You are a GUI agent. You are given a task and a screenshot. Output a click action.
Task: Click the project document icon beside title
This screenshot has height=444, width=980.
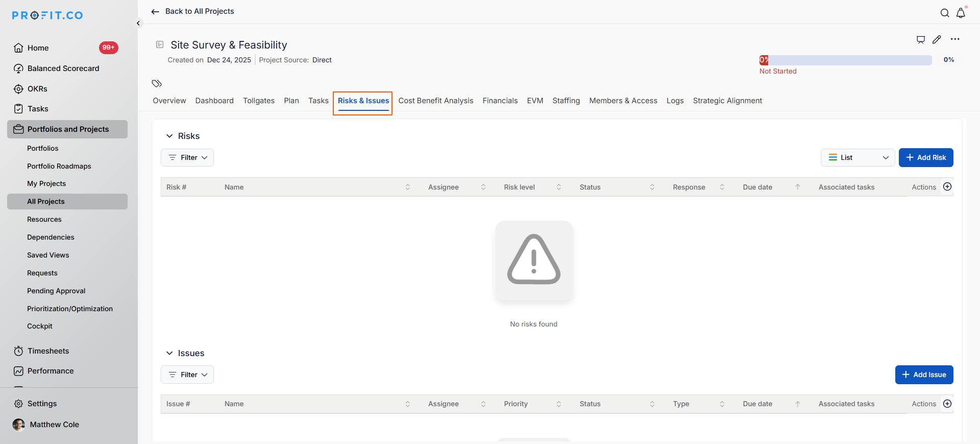[x=160, y=44]
